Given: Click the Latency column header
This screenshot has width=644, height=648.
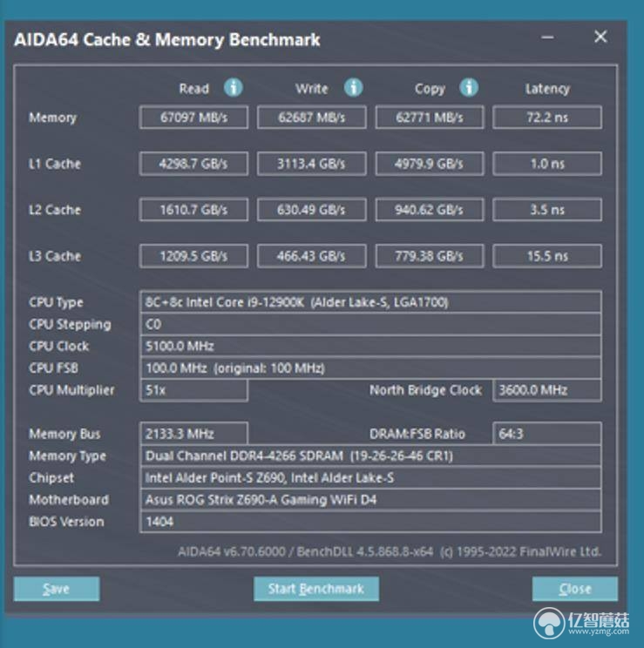Looking at the screenshot, I should coord(547,89).
